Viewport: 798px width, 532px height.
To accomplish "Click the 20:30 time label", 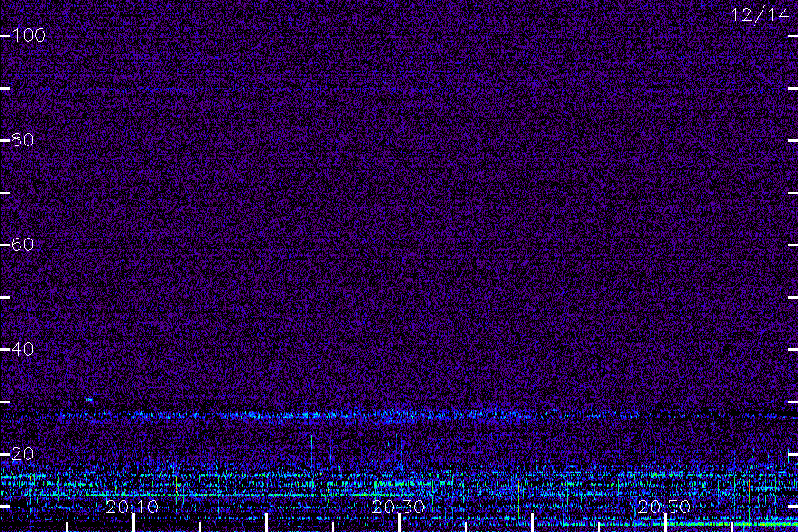I will pyautogui.click(x=398, y=507).
